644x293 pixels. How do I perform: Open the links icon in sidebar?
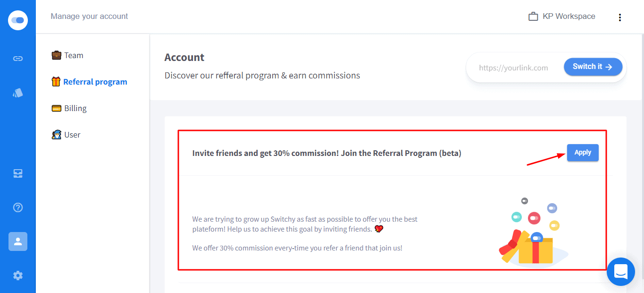point(18,59)
